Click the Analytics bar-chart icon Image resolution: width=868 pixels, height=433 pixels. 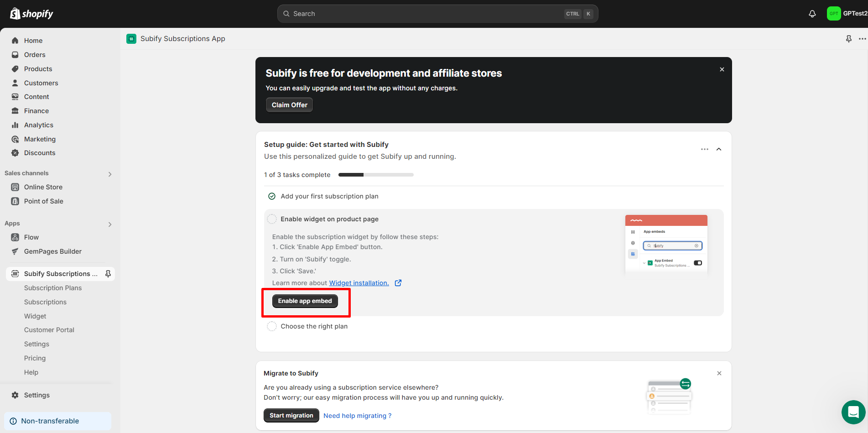click(x=16, y=125)
